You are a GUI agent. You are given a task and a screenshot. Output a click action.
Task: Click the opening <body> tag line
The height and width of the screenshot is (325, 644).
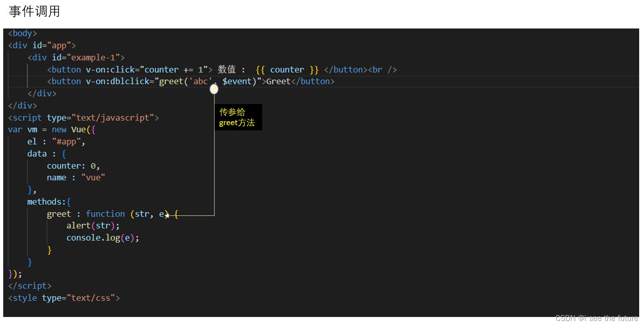coord(22,33)
